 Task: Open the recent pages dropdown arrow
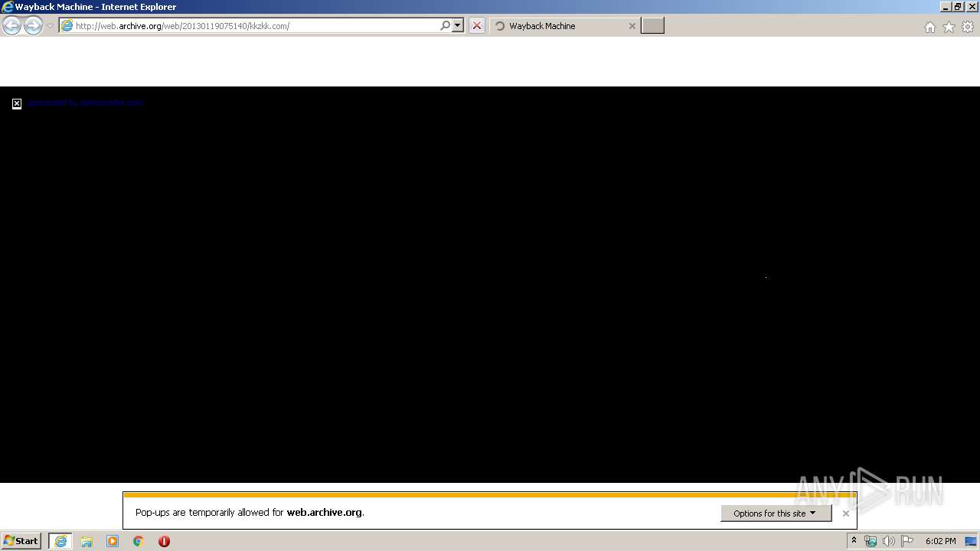click(50, 26)
